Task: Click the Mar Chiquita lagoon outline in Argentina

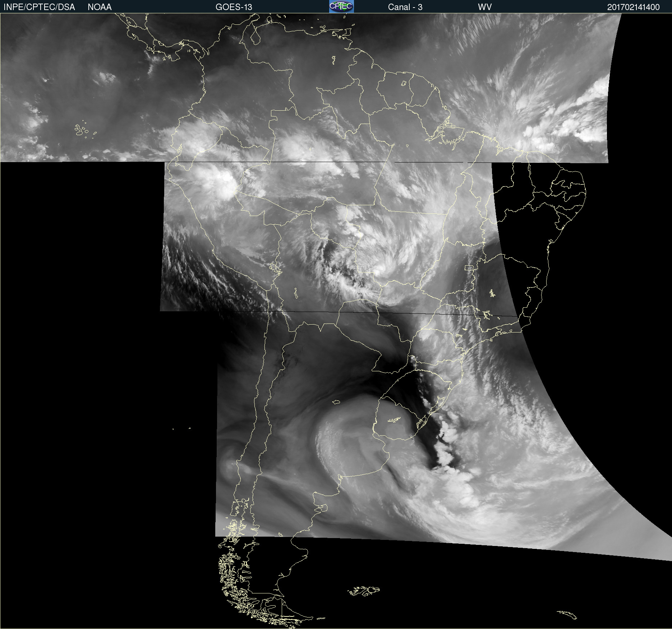Action: 336,402
